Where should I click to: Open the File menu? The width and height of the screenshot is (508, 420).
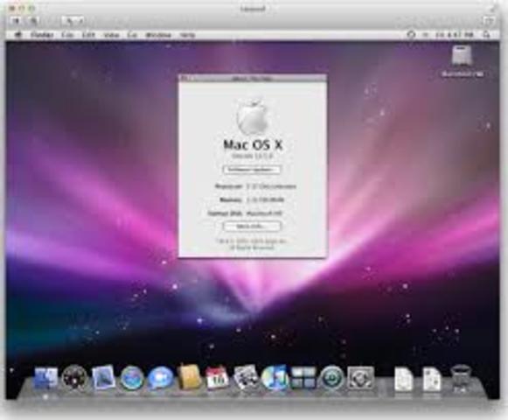[x=67, y=34]
